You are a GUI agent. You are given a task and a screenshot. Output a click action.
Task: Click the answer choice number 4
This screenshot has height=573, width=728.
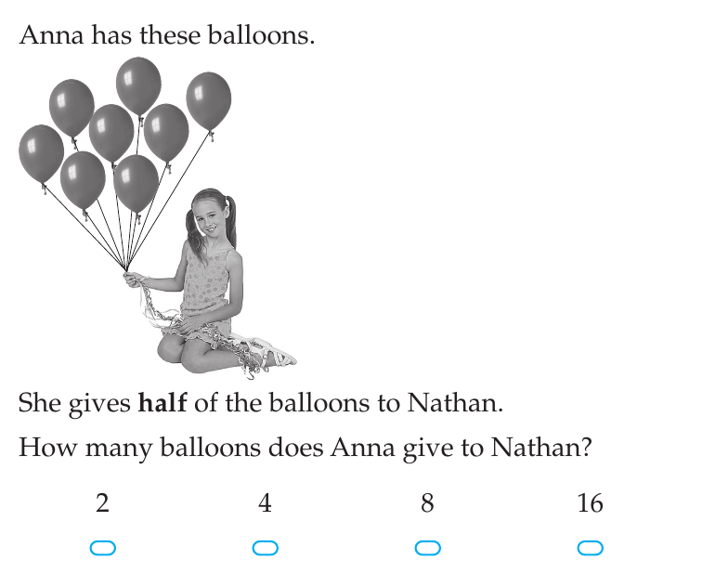266,503
